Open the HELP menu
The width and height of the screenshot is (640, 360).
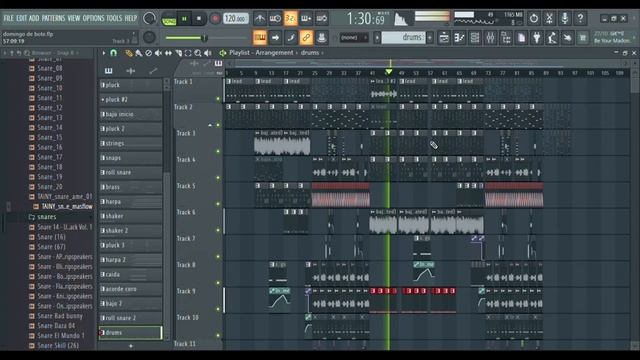click(131, 18)
